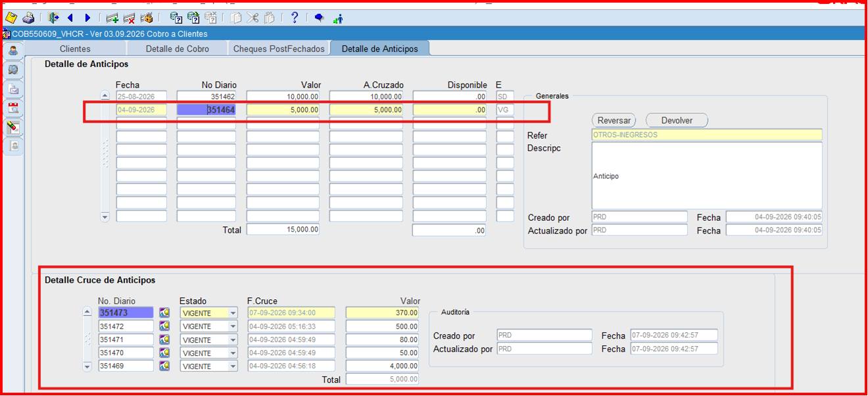
Task: Click the Save diskette toolbar icon
Action: 11,18
